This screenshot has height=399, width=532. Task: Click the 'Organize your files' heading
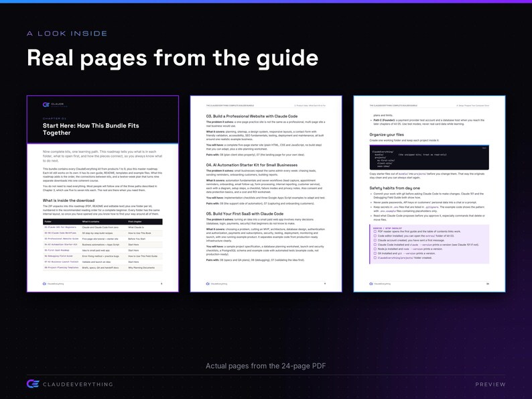(387, 135)
